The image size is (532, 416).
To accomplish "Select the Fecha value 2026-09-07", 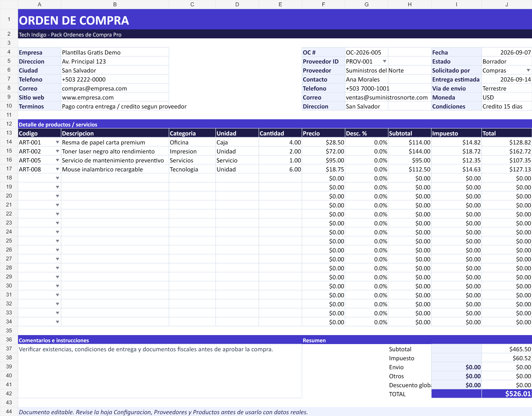I will pyautogui.click(x=507, y=52).
